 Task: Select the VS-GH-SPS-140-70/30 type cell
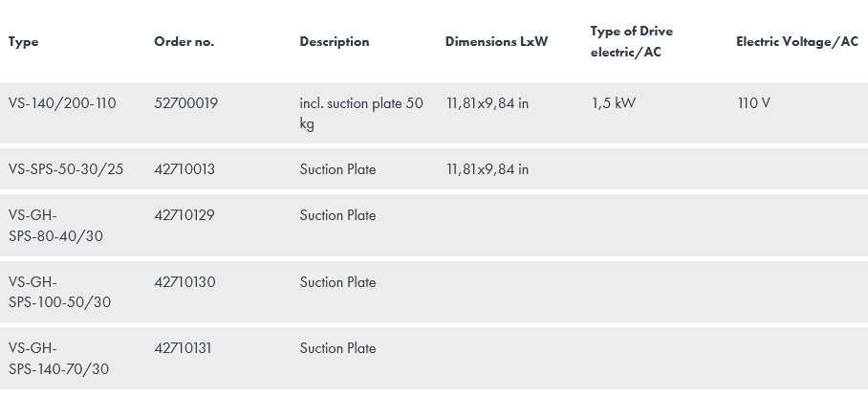[59, 359]
